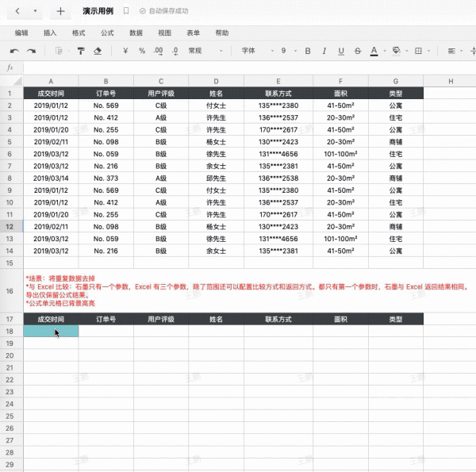
Task: Expand the alignment options arrow
Action: point(462,51)
